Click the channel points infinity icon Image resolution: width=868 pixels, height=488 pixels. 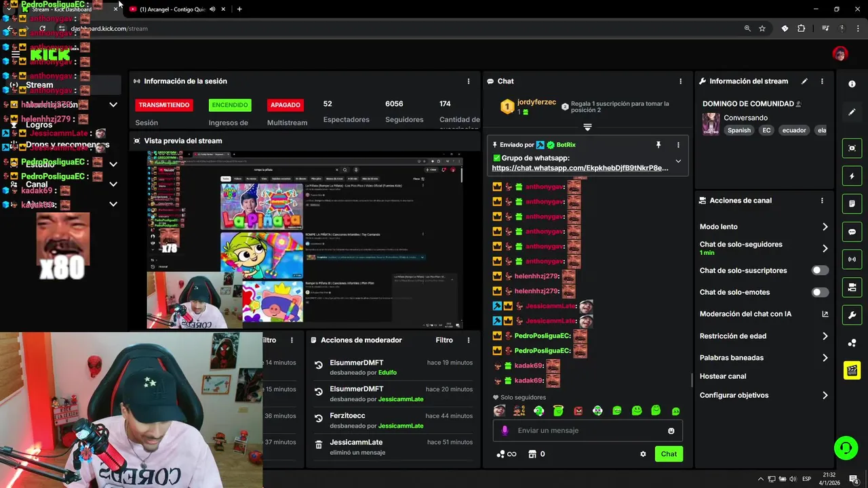[x=507, y=454]
